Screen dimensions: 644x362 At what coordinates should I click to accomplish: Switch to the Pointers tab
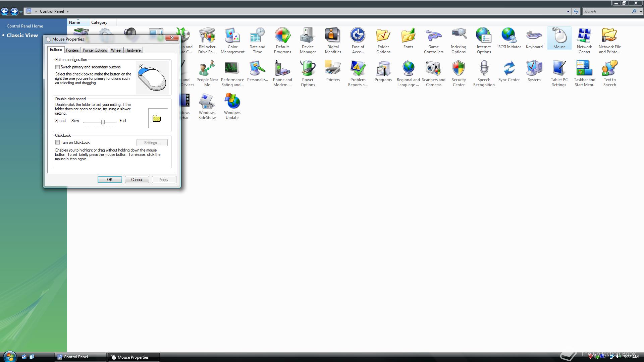tap(72, 50)
